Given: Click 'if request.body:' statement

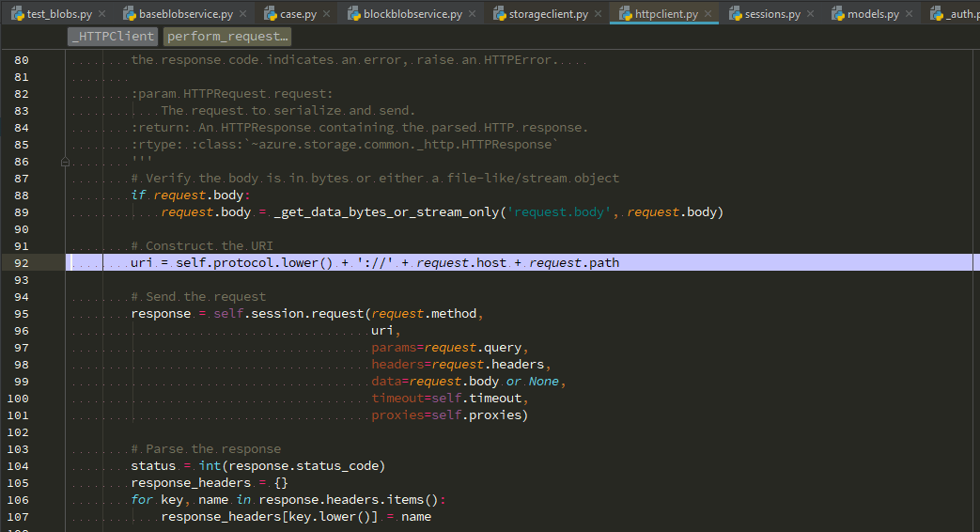Looking at the screenshot, I should (191, 196).
